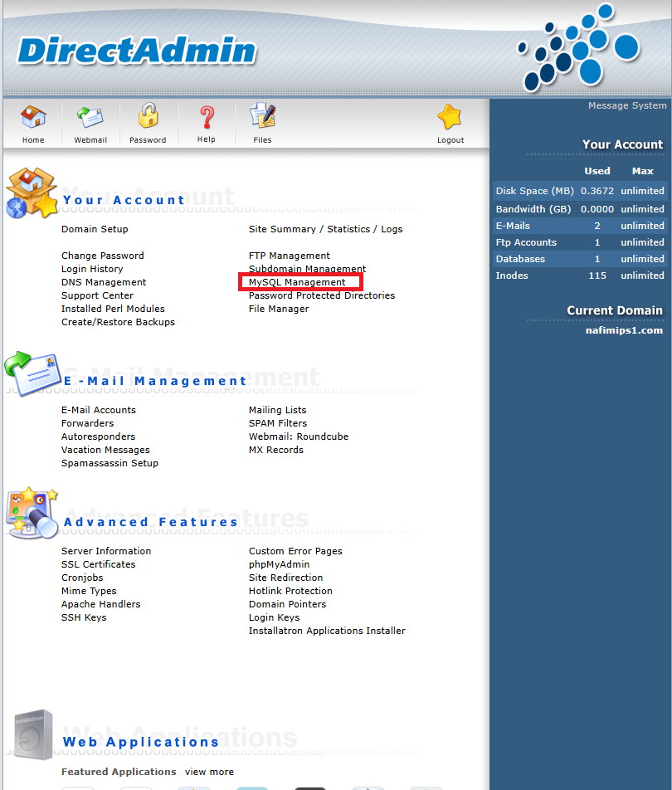Open MX Records
672x790 pixels.
(276, 450)
